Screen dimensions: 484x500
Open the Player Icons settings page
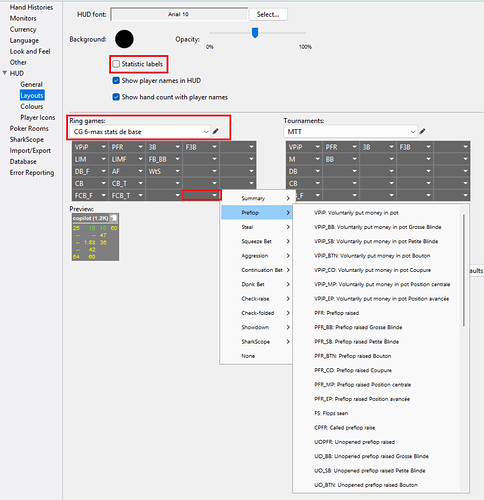pos(38,117)
